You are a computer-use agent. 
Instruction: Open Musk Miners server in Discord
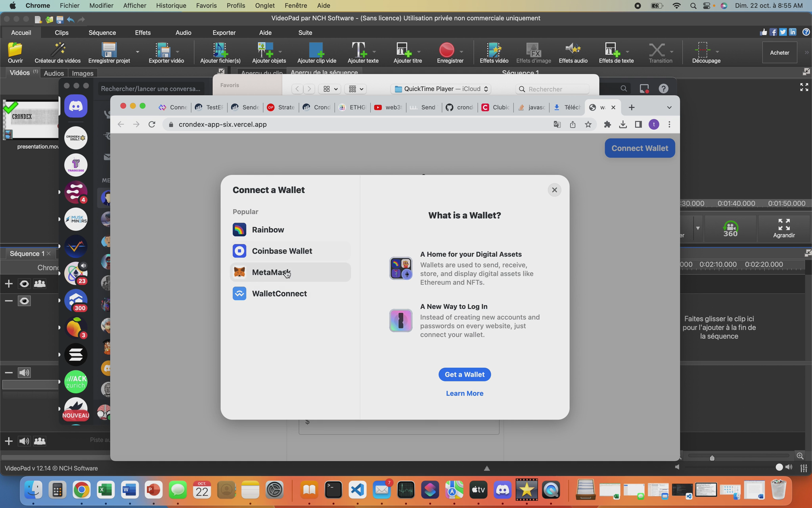tap(76, 219)
